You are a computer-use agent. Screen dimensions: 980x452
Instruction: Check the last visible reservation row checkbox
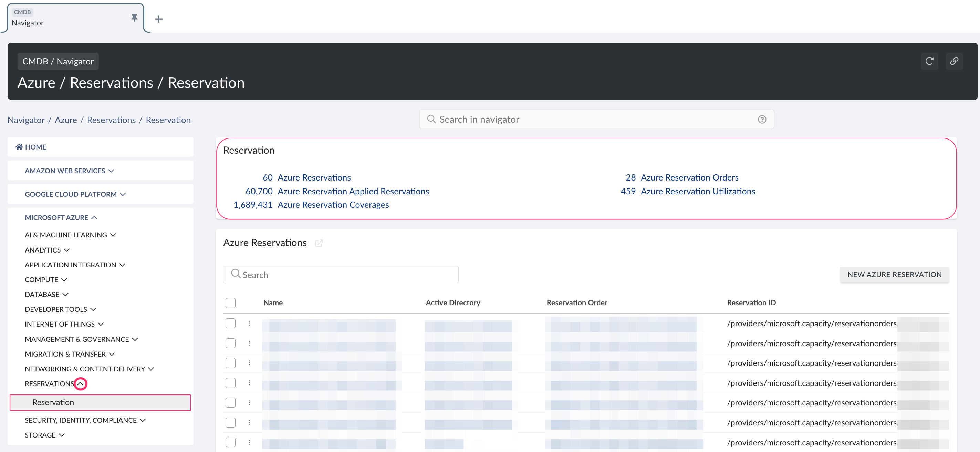(231, 442)
